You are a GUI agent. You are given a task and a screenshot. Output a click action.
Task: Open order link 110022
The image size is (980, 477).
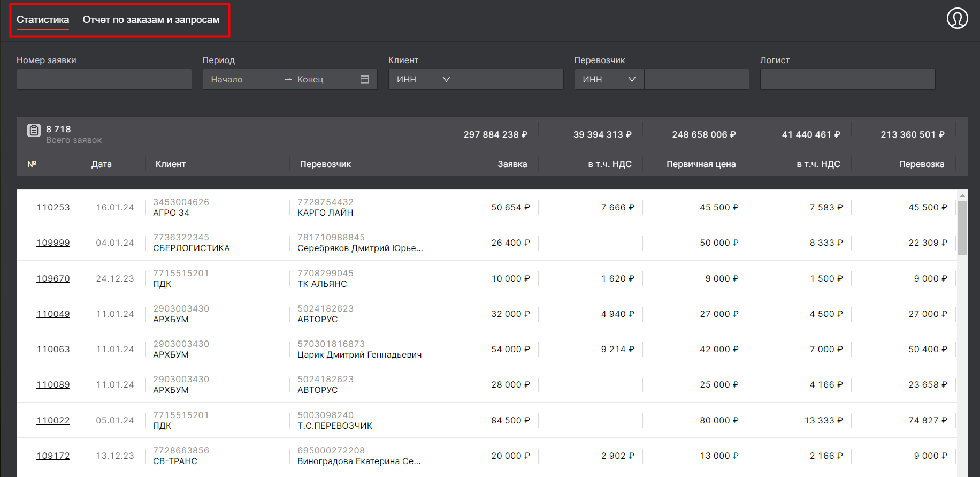pyautogui.click(x=53, y=420)
